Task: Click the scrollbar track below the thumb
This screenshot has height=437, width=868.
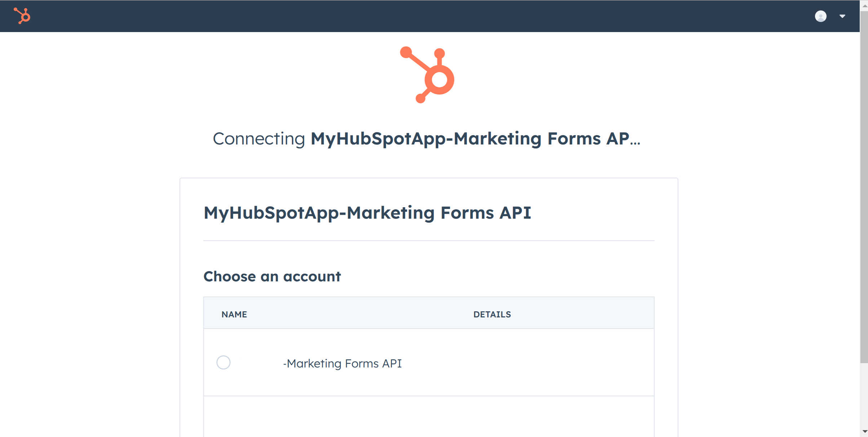Action: click(x=864, y=396)
